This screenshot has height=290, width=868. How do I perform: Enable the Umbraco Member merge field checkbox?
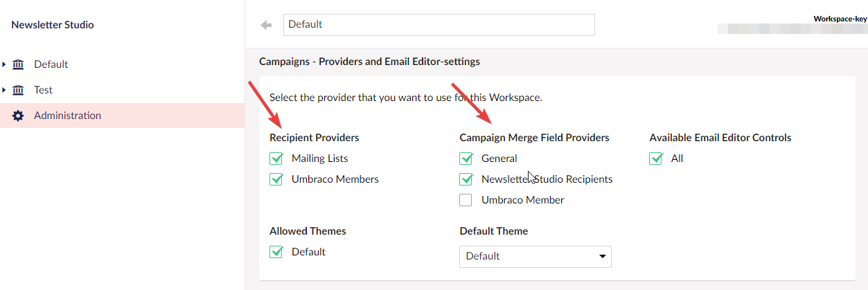[466, 200]
